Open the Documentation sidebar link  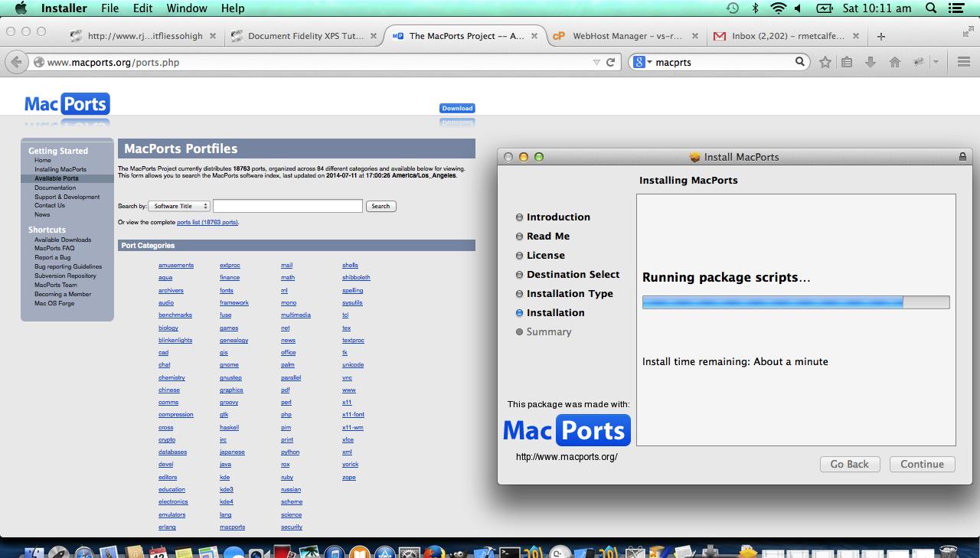55,188
